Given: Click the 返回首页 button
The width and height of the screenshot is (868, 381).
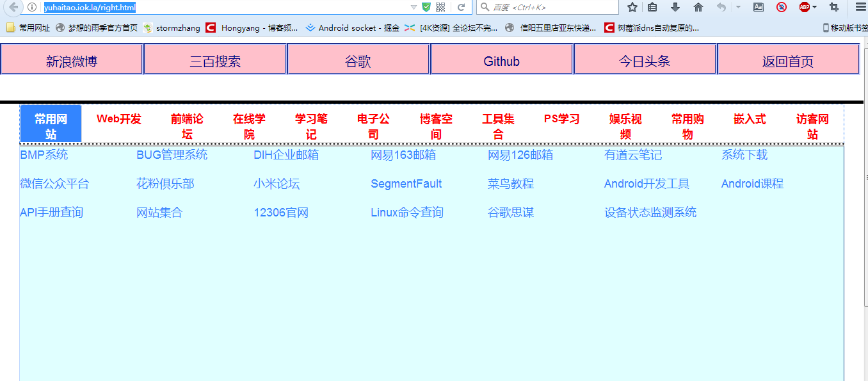Looking at the screenshot, I should point(788,60).
